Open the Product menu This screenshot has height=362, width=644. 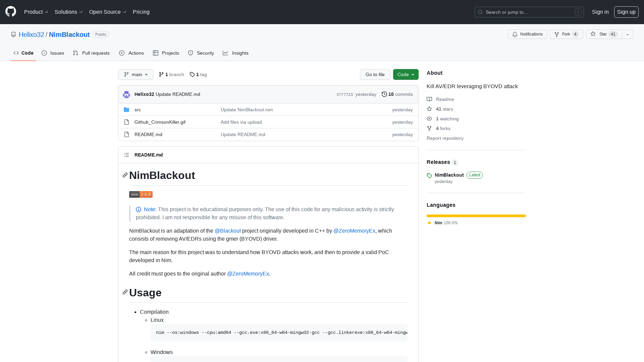pos(36,12)
